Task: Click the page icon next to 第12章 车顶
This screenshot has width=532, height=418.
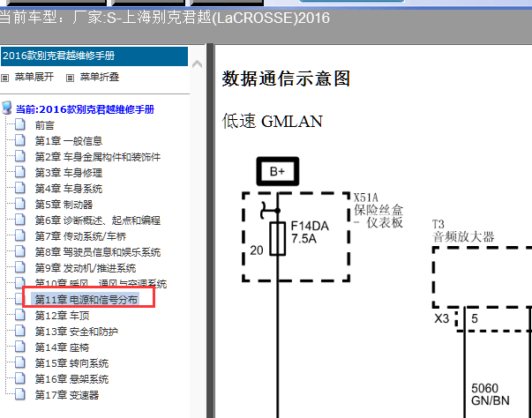Action: tap(20, 315)
